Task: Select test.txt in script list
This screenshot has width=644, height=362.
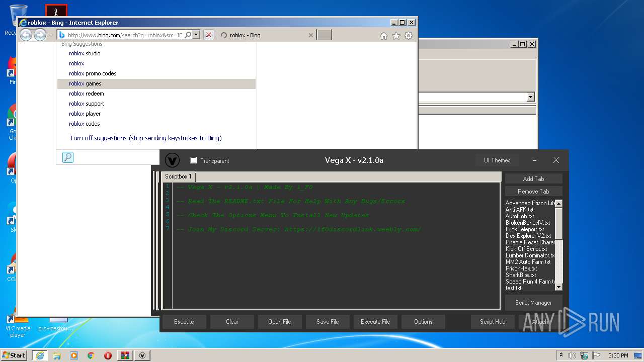Action: (x=513, y=288)
